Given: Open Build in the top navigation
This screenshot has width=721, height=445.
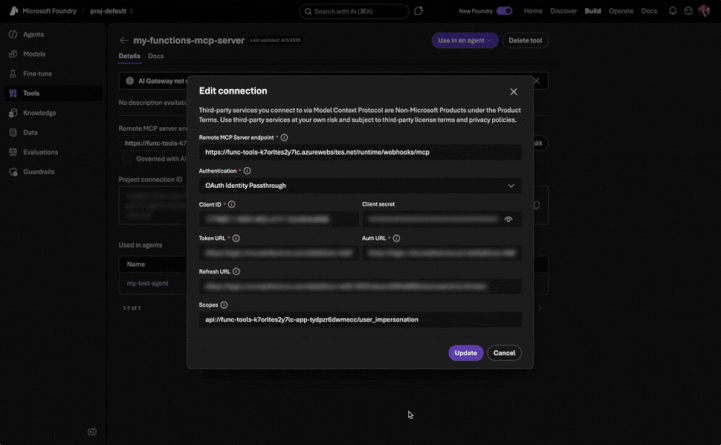Looking at the screenshot, I should point(593,11).
